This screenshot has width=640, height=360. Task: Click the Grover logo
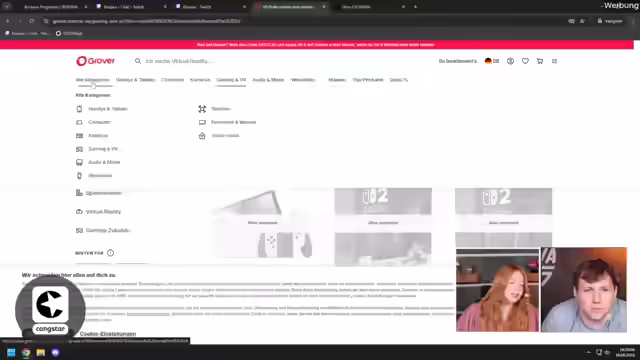(x=96, y=61)
